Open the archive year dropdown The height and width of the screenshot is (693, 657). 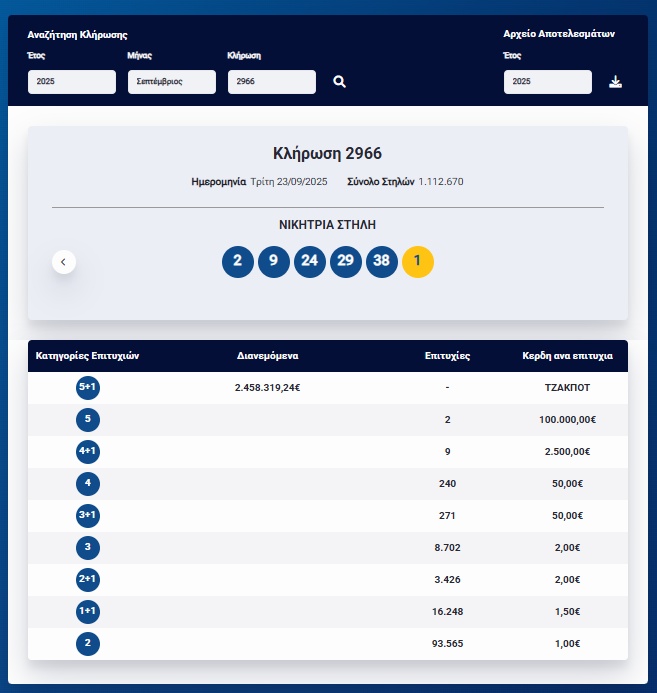(547, 82)
